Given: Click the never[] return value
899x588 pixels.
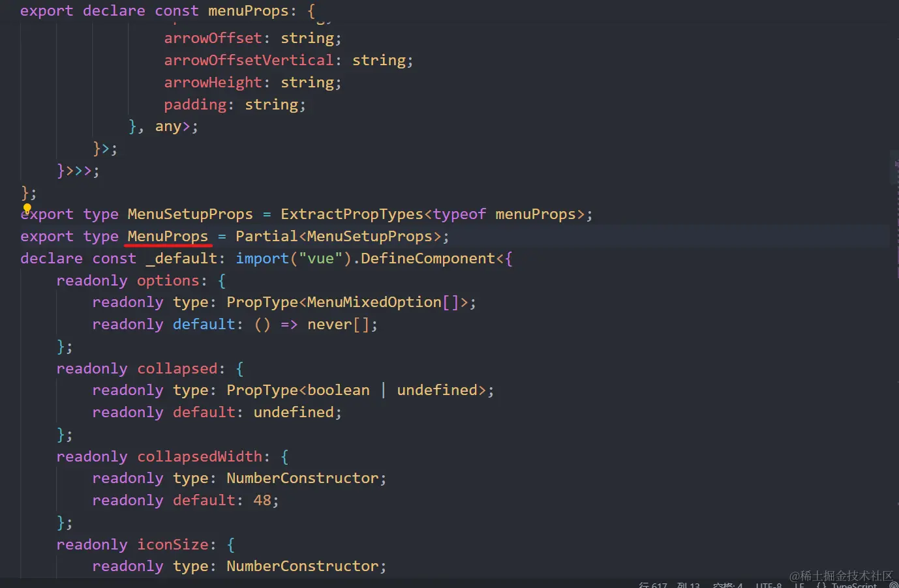Looking at the screenshot, I should click(339, 324).
